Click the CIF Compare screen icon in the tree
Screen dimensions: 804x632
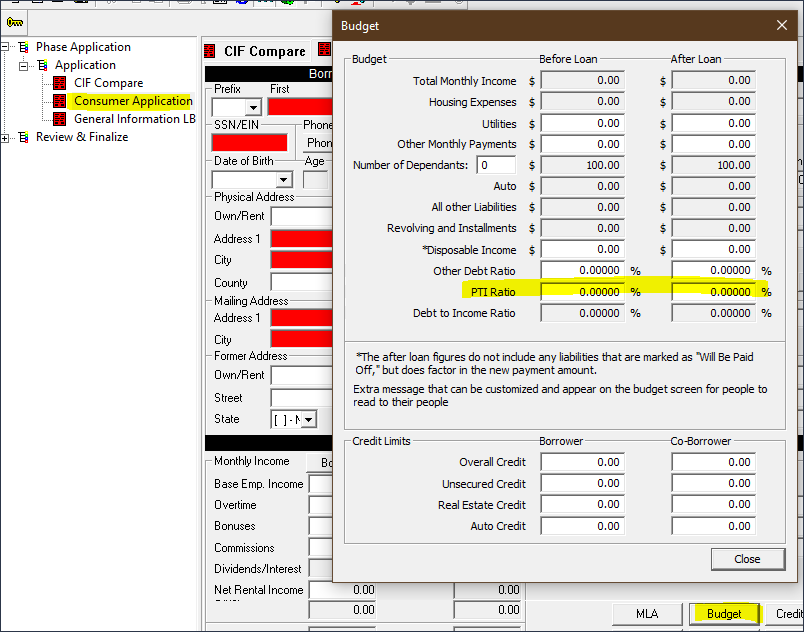[59, 82]
